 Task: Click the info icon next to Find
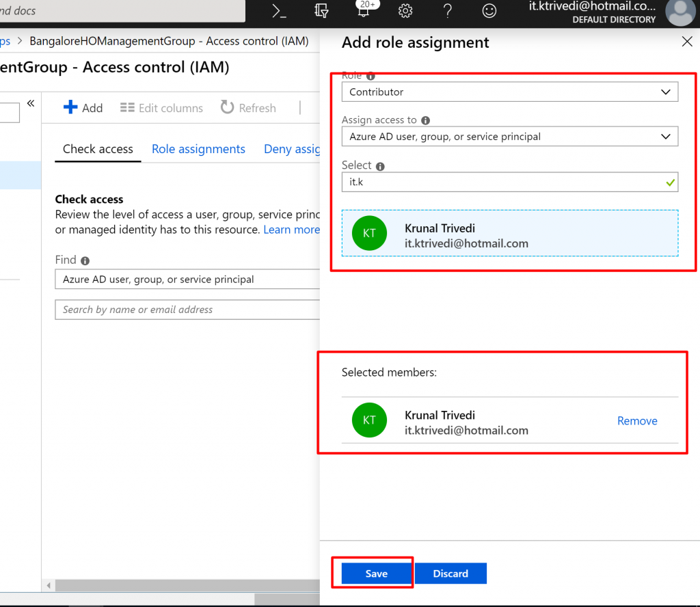coord(85,260)
